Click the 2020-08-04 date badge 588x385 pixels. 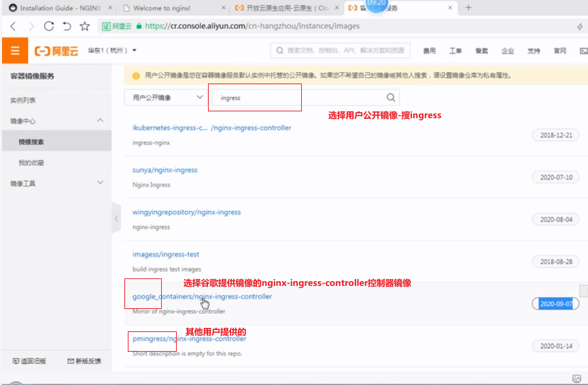pyautogui.click(x=556, y=220)
